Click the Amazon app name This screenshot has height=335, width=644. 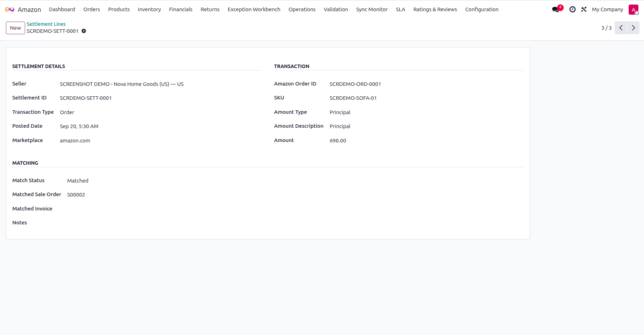(x=29, y=9)
